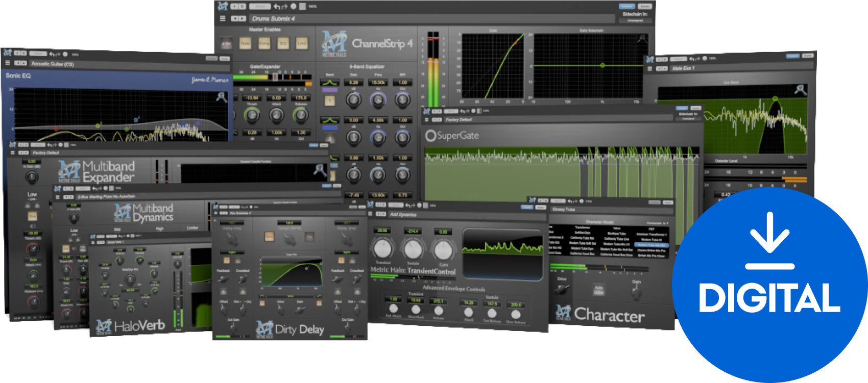This screenshot has width=868, height=383.
Task: Open the ChannelStrip preset hamburger menu
Action: tap(223, 18)
